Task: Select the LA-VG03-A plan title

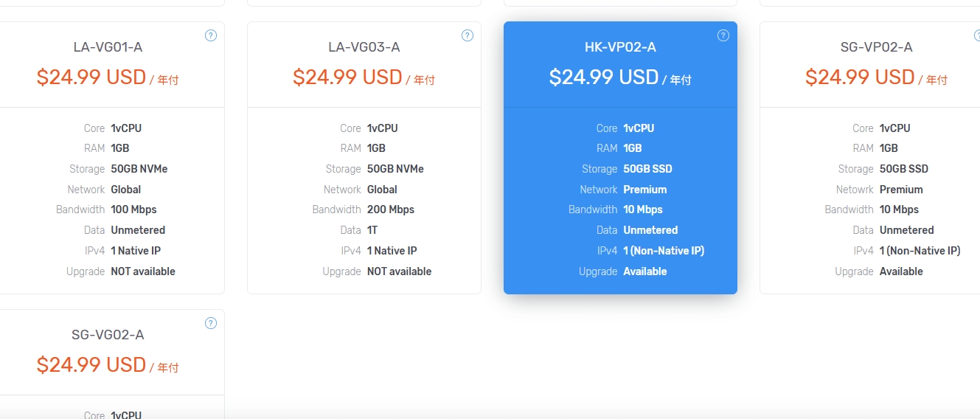Action: point(364,47)
